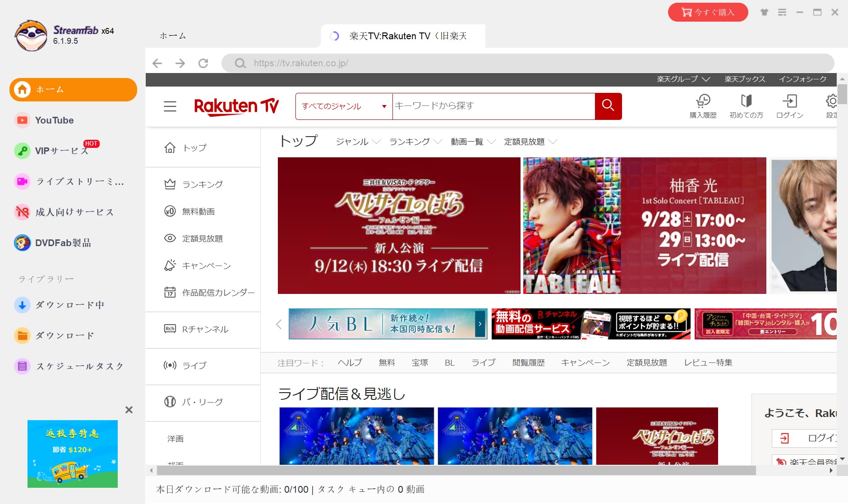Switch to the ホーム tab
Viewport: 848px width, 504px height.
(173, 36)
